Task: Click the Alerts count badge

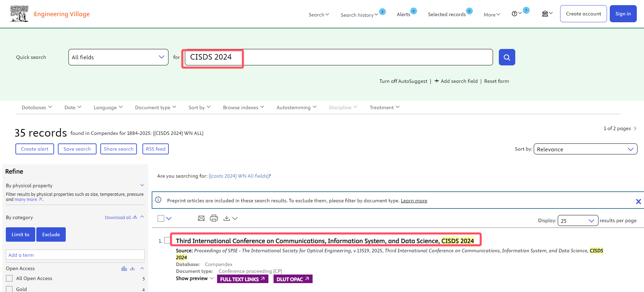Action: tap(414, 11)
